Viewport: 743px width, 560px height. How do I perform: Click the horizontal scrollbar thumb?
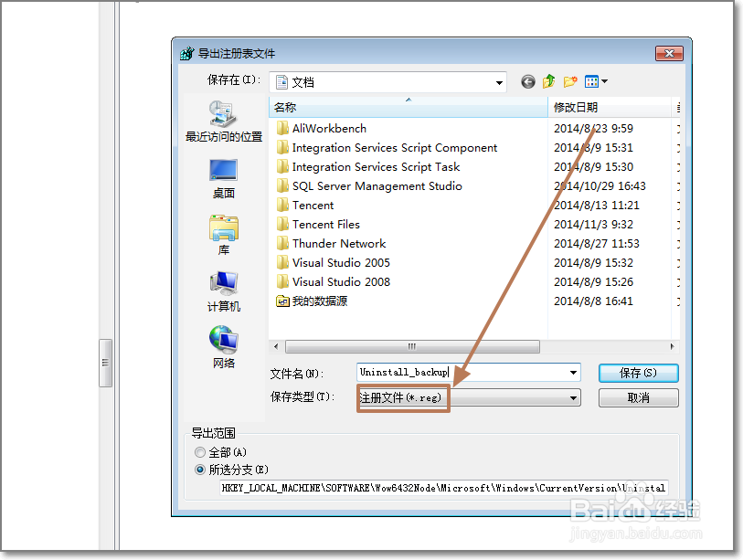click(412, 346)
